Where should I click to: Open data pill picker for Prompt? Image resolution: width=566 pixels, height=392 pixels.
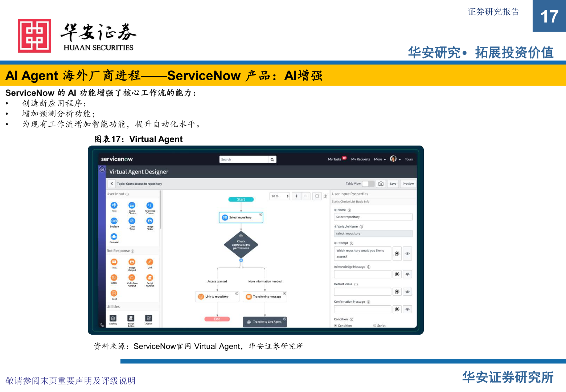pyautogui.click(x=397, y=254)
